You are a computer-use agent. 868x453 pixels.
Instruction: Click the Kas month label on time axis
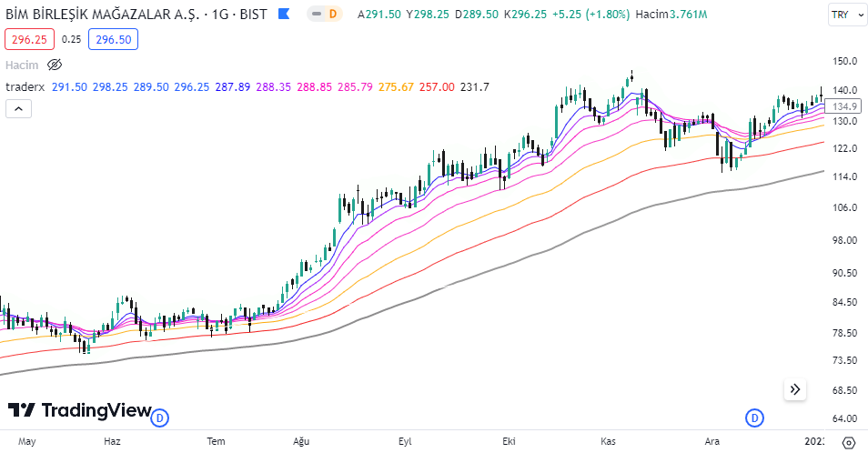pos(608,441)
